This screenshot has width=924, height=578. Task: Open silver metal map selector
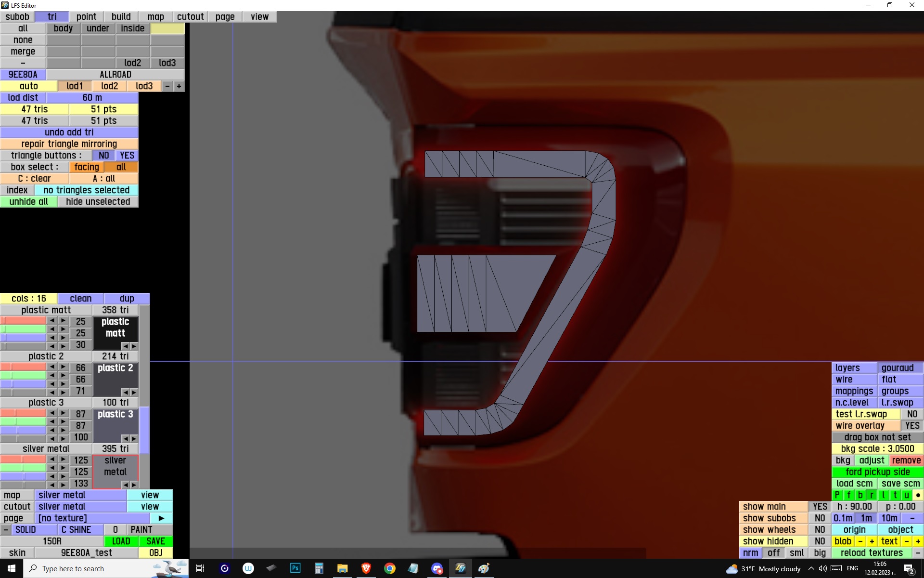coord(80,495)
